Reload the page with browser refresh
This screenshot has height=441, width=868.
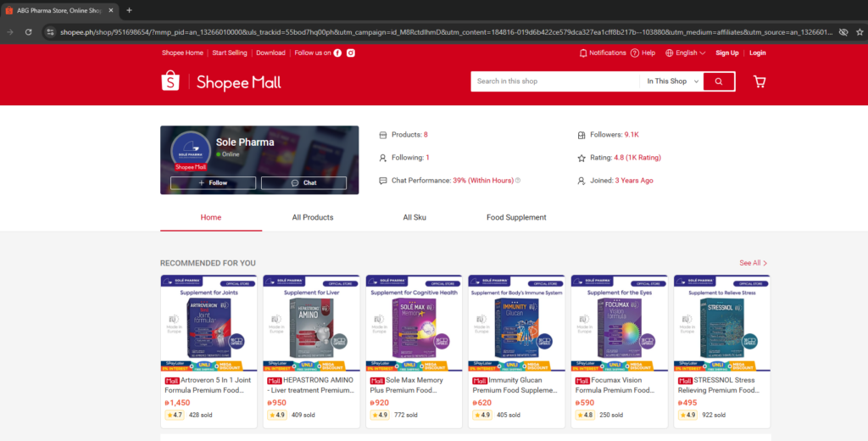click(28, 31)
